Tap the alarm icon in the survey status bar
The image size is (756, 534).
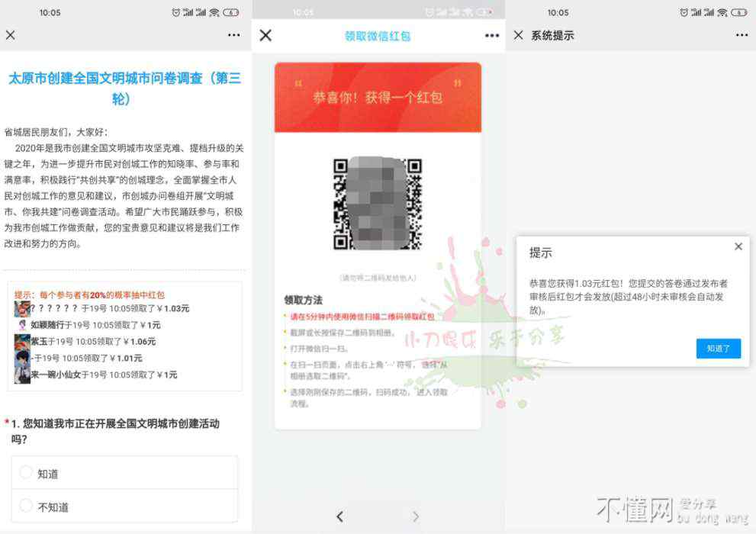pos(176,12)
